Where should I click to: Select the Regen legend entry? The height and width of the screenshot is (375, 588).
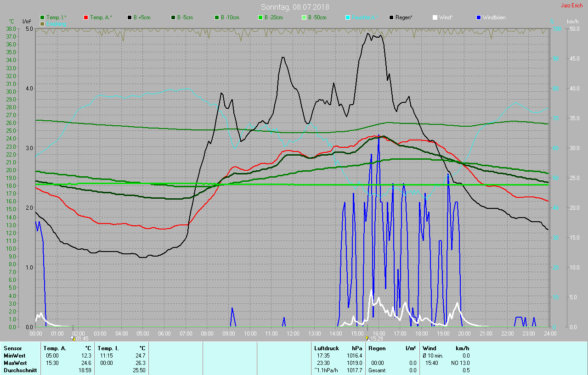pyautogui.click(x=401, y=17)
